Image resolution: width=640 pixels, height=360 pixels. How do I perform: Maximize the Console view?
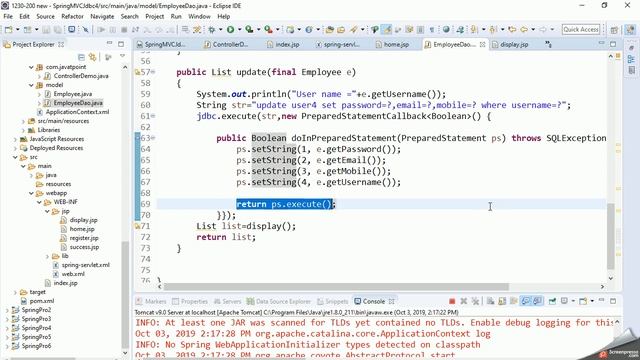point(613,301)
